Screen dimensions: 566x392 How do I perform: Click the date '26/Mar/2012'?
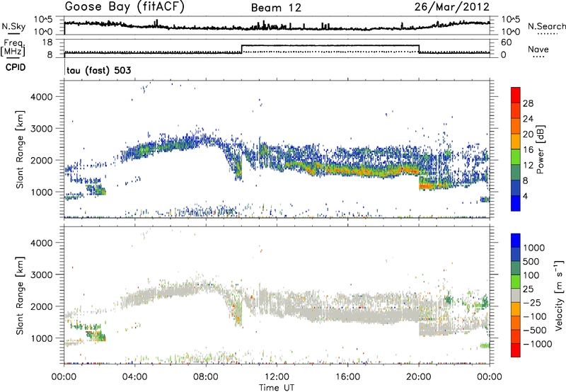click(x=451, y=6)
